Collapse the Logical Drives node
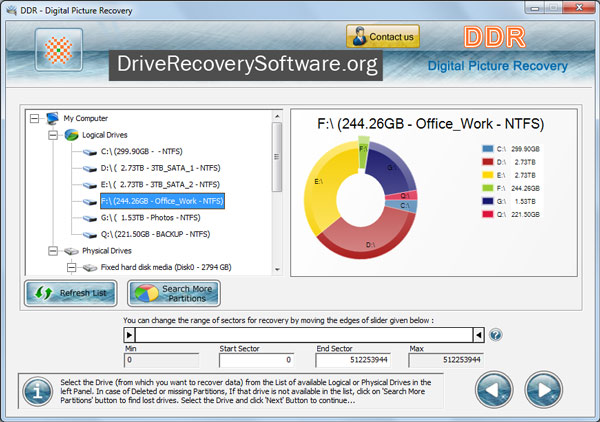Image resolution: width=600 pixels, height=422 pixels. (53, 135)
